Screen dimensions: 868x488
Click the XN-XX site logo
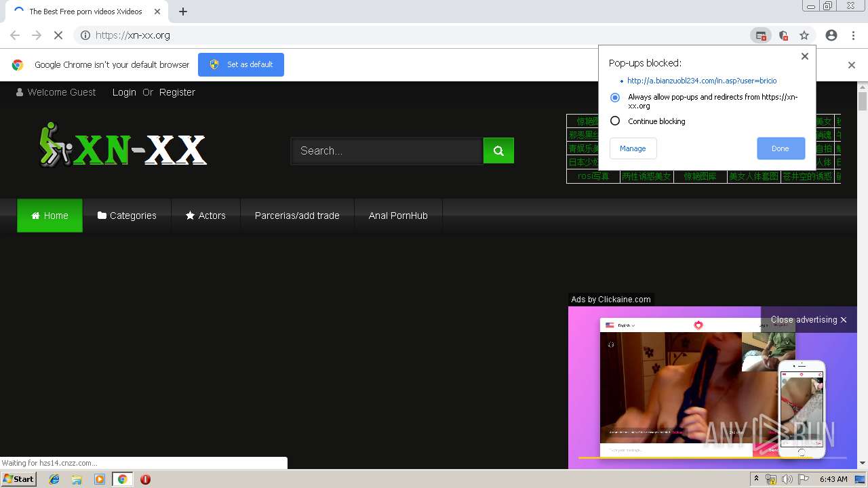pyautogui.click(x=123, y=144)
